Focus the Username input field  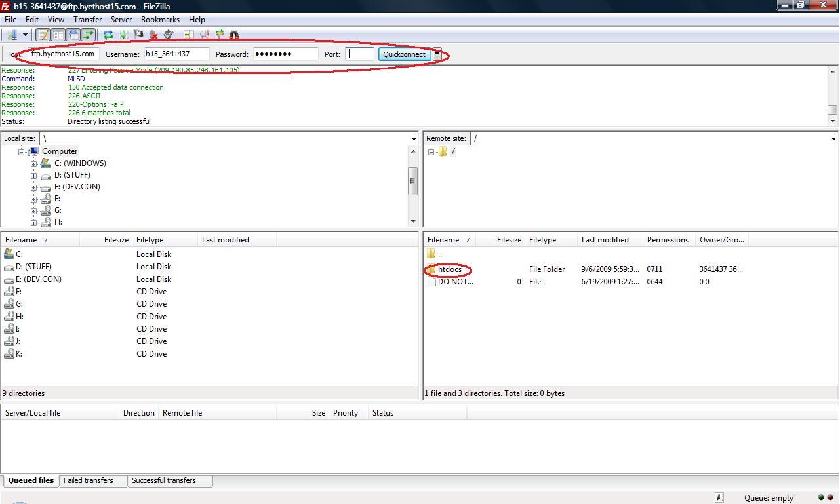click(176, 54)
